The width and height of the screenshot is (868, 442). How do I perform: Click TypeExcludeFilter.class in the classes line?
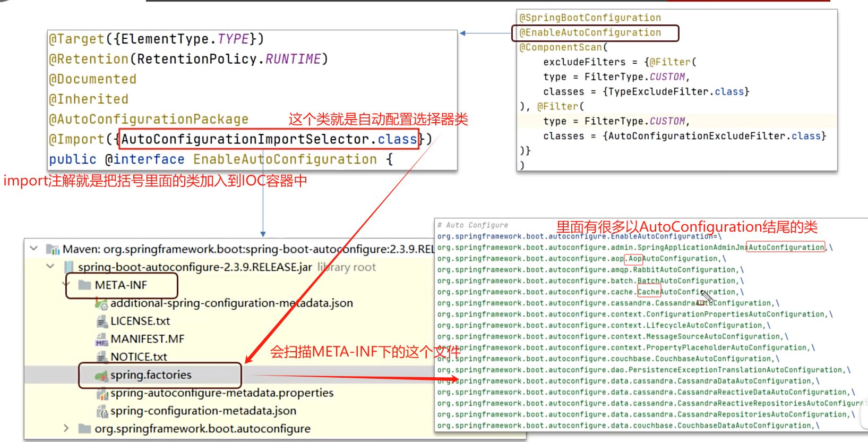point(676,92)
